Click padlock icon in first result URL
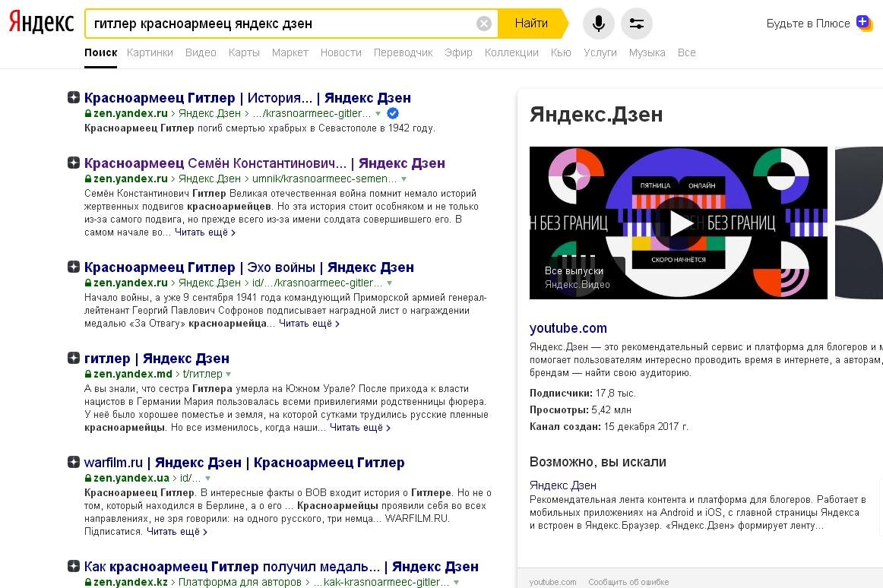883x588 pixels. click(88, 113)
